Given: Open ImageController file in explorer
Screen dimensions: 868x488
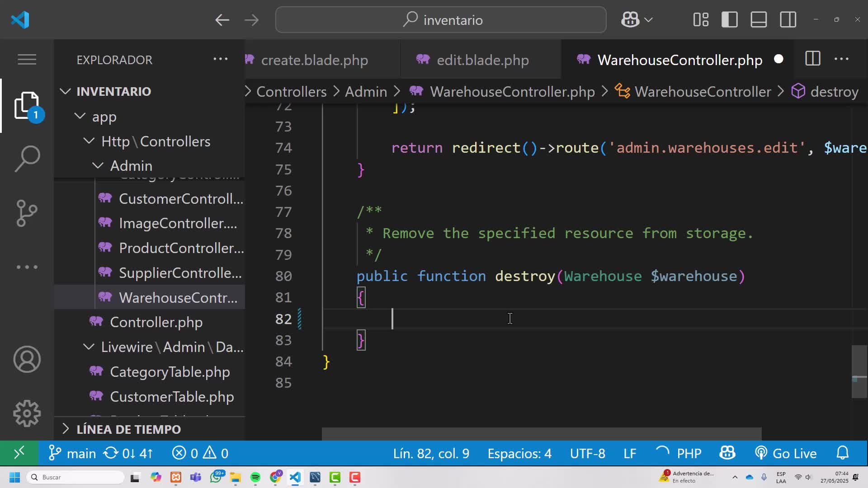Looking at the screenshot, I should (149, 223).
